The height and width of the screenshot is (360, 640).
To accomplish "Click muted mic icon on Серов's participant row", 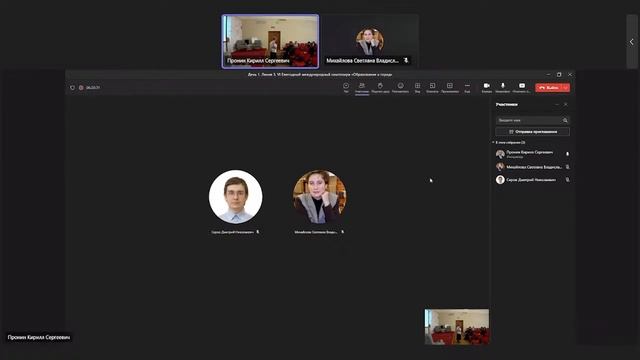I will (567, 180).
